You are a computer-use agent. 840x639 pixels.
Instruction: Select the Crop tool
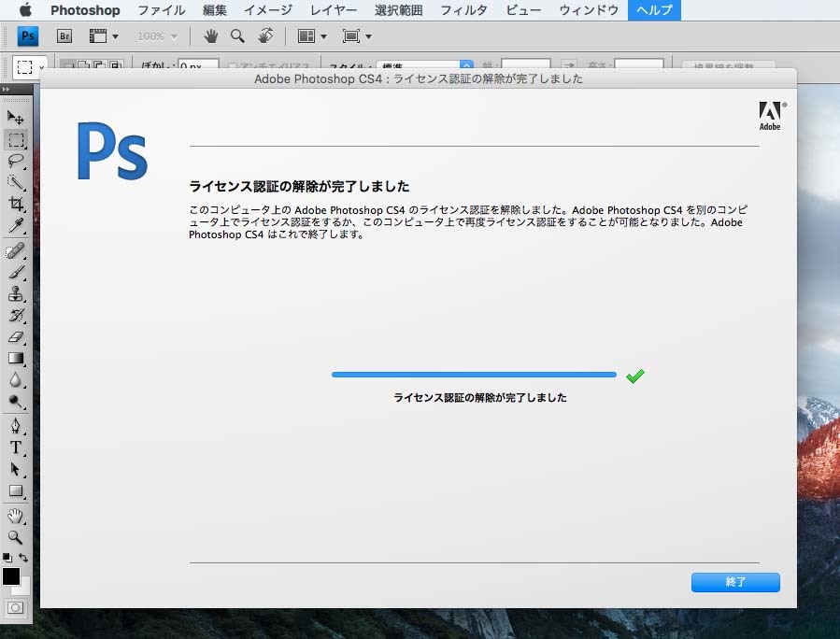(15, 204)
